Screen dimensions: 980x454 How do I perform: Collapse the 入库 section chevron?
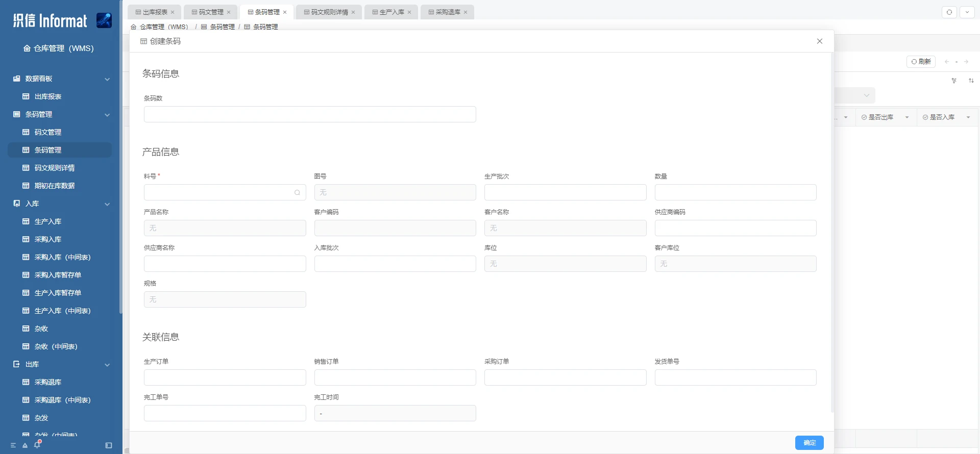(x=107, y=204)
